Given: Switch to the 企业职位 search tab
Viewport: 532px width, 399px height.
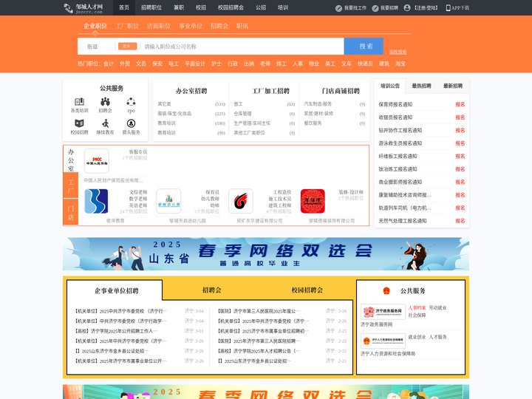Looking at the screenshot, I should (95, 26).
